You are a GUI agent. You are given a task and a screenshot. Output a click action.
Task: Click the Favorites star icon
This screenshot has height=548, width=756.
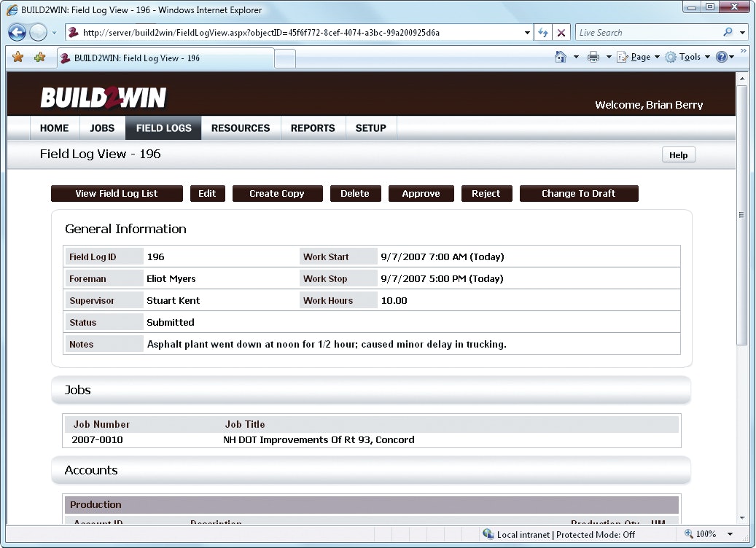point(18,56)
